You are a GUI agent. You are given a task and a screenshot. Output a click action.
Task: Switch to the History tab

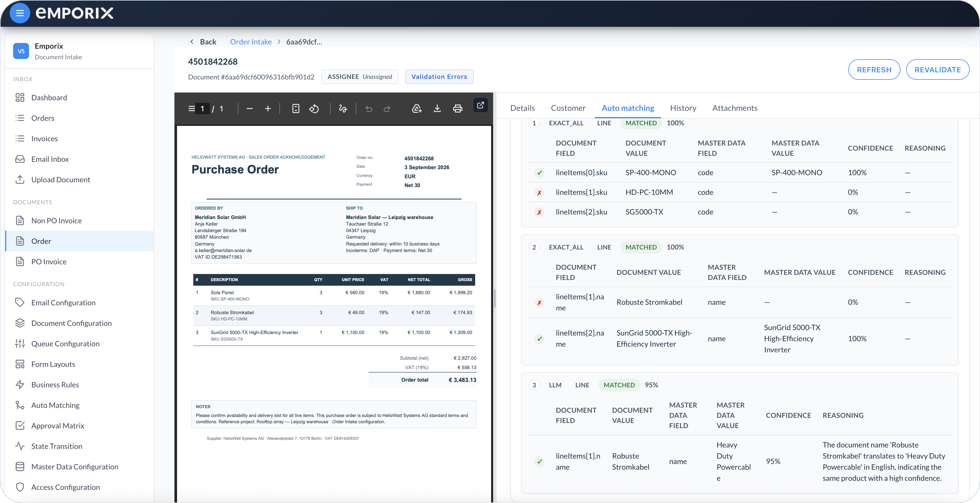[x=683, y=108]
